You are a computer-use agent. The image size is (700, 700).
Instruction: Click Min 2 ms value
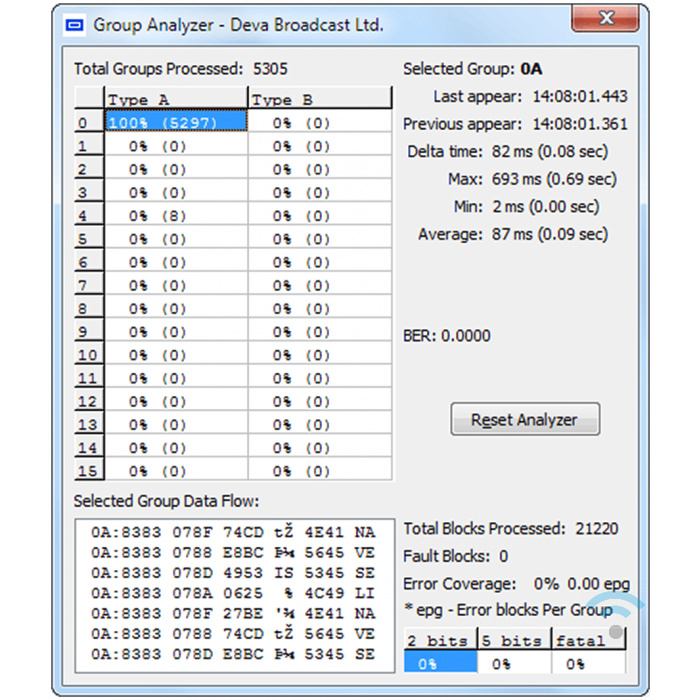(546, 207)
